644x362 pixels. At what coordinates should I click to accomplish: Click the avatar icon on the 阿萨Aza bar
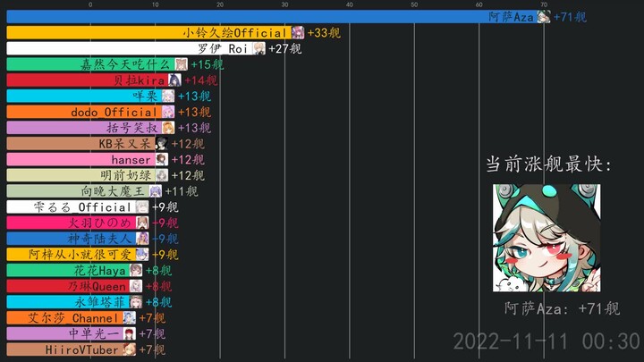coord(544,17)
